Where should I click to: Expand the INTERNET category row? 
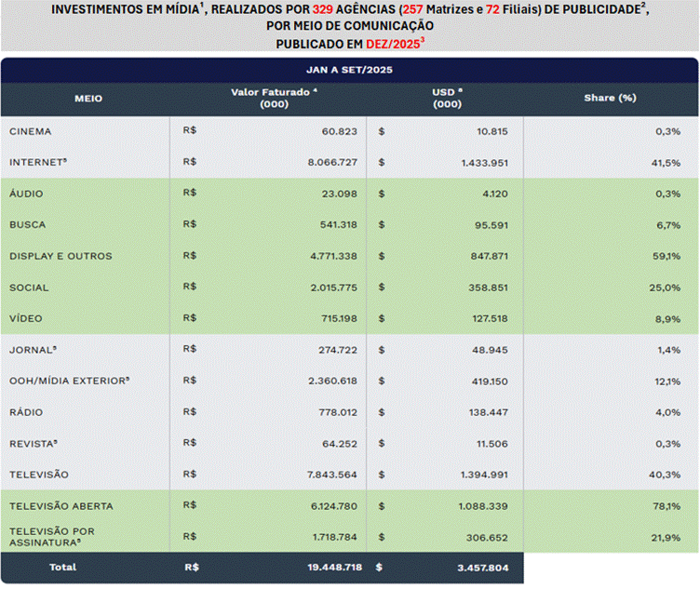click(37, 162)
